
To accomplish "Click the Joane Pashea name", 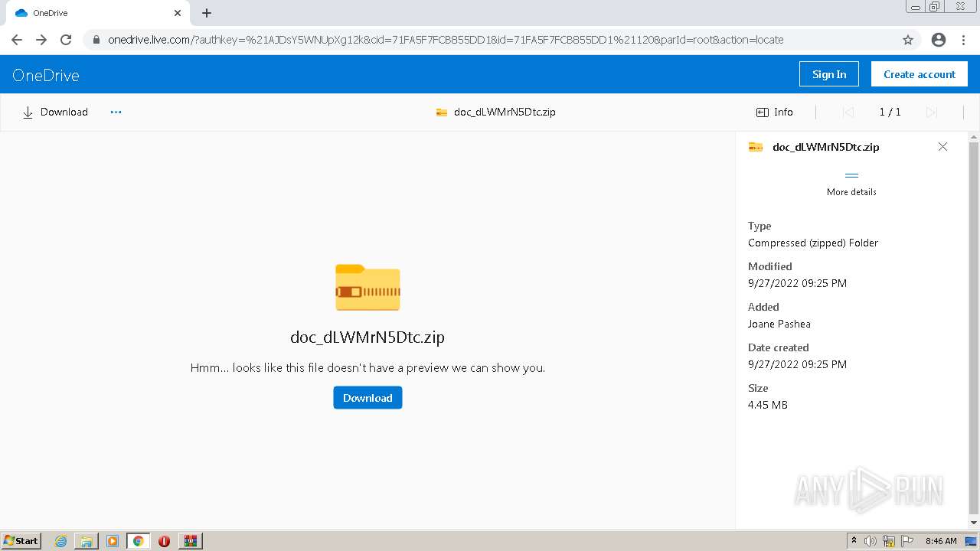I will 779,324.
